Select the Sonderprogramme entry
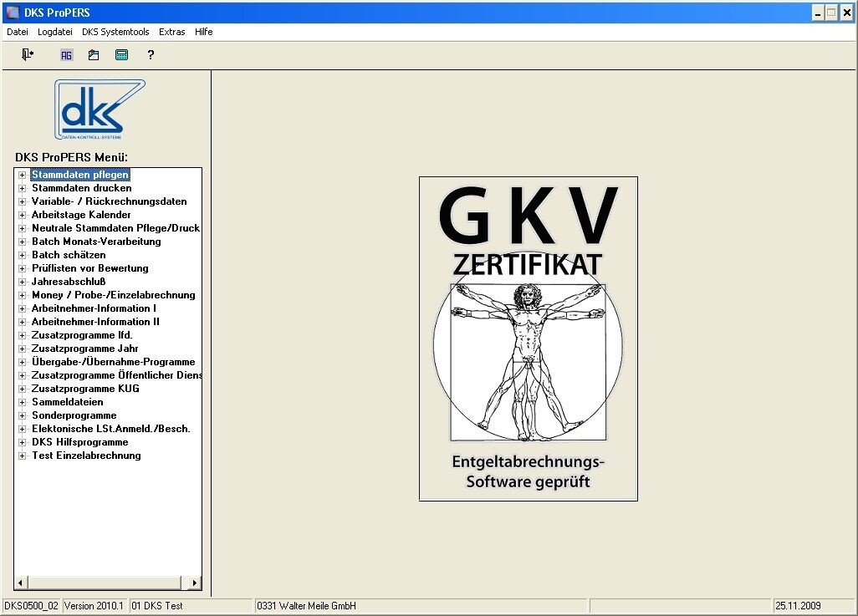858x616 pixels. (74, 415)
